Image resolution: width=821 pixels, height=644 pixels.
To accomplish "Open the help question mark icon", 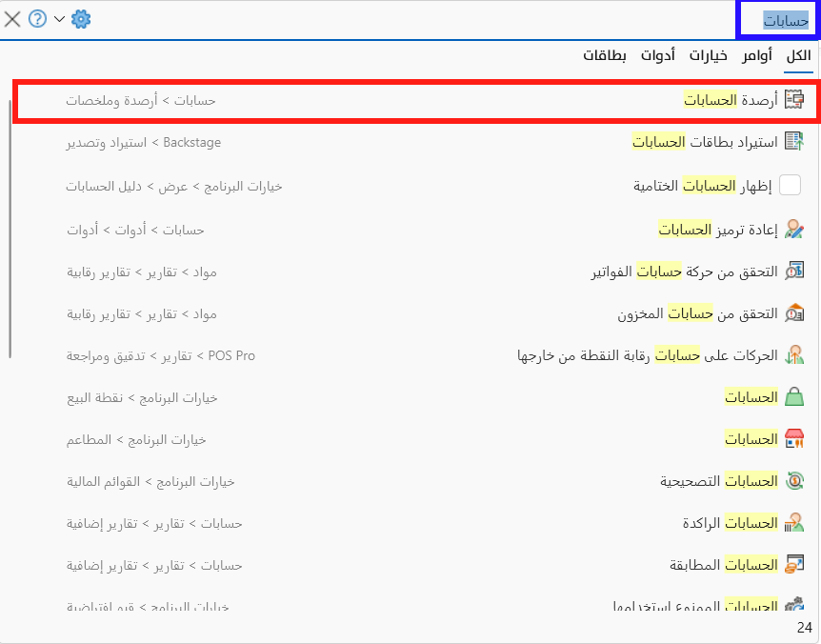I will [x=38, y=19].
